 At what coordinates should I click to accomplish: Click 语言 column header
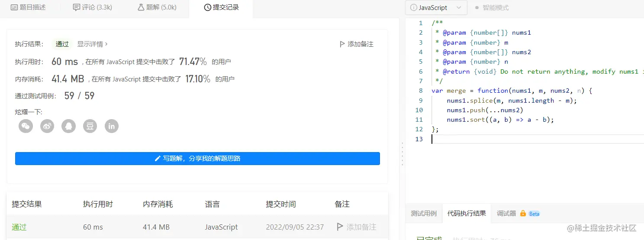tap(213, 204)
